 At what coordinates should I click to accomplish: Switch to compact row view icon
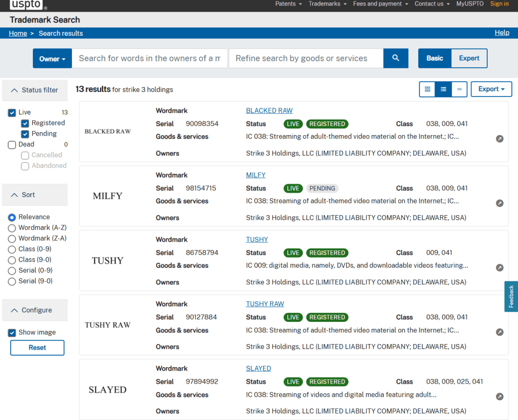459,89
